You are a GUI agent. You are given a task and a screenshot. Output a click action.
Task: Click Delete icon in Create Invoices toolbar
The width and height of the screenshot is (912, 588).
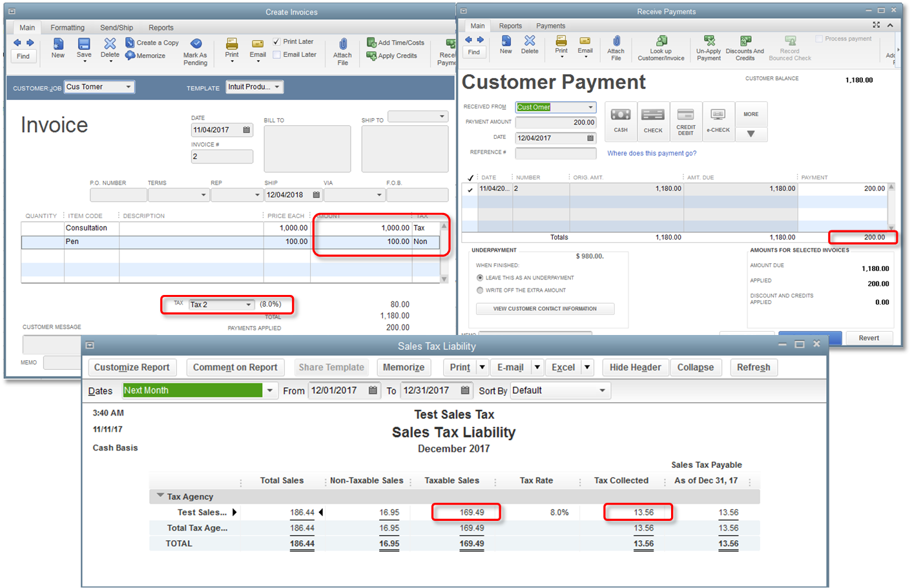point(110,43)
